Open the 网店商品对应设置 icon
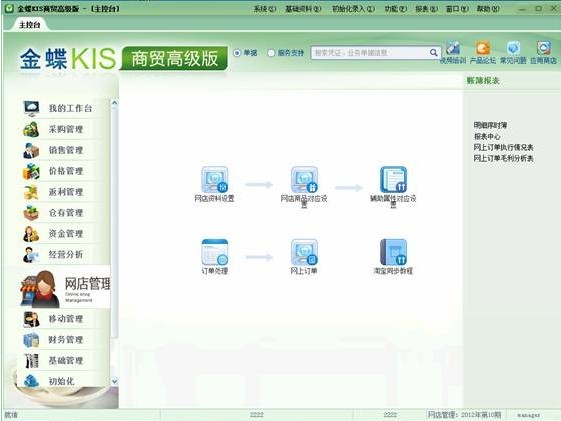The width and height of the screenshot is (561, 421). [304, 180]
